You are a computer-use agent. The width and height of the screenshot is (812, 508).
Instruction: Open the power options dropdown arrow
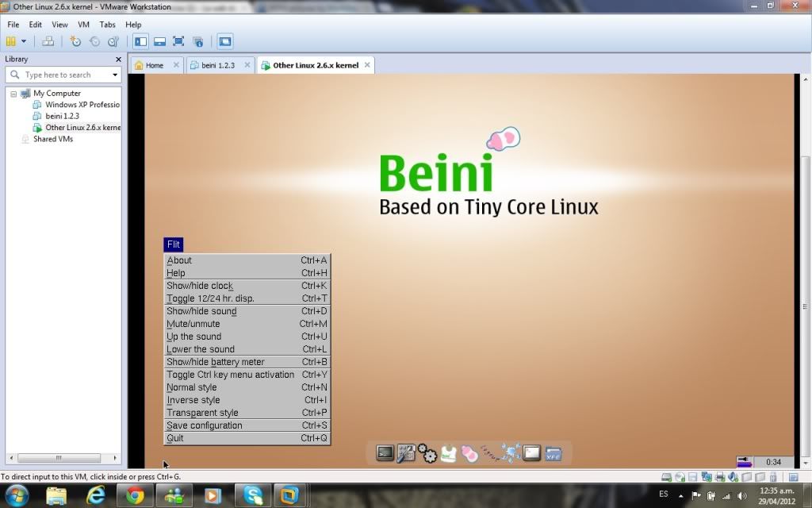(x=23, y=41)
